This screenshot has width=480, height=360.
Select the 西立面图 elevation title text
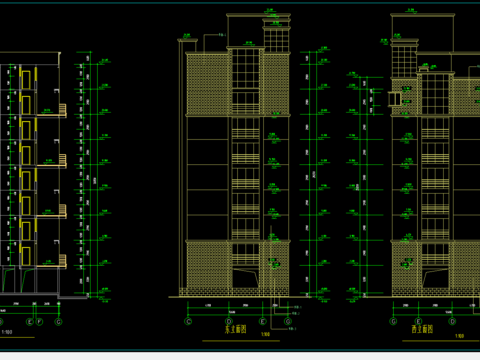point(422,329)
